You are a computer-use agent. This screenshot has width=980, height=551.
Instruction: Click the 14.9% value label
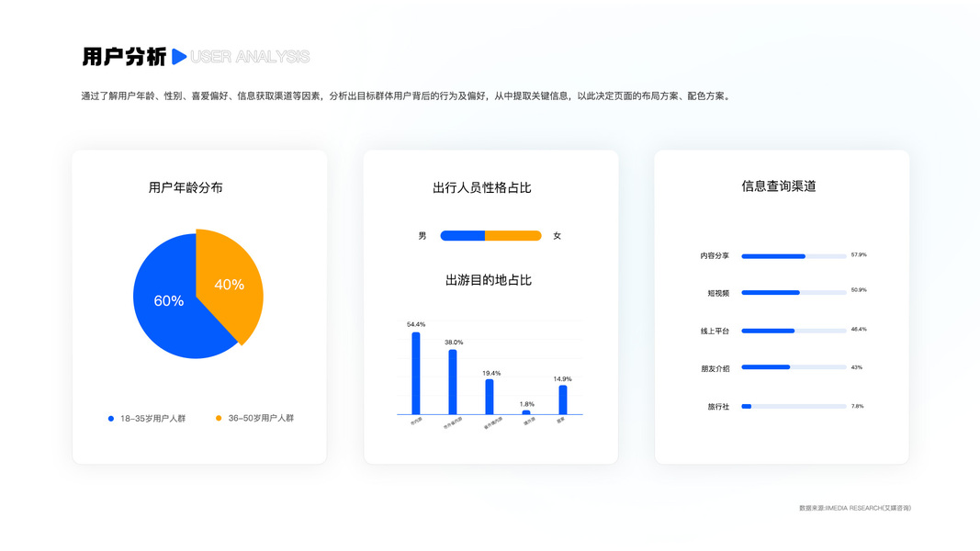point(562,378)
